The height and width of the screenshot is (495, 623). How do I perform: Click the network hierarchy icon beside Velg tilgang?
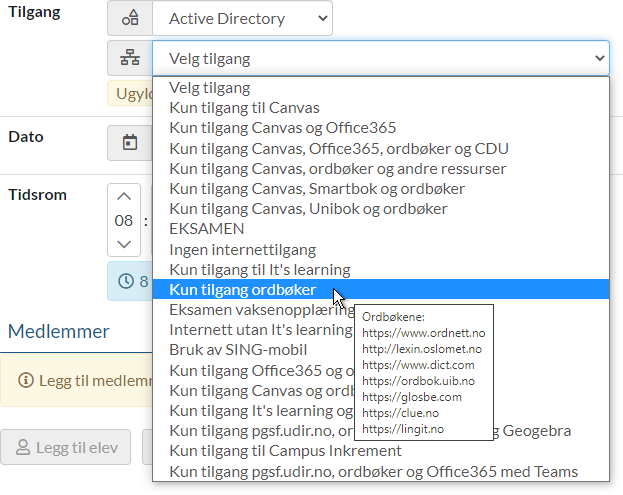130,59
